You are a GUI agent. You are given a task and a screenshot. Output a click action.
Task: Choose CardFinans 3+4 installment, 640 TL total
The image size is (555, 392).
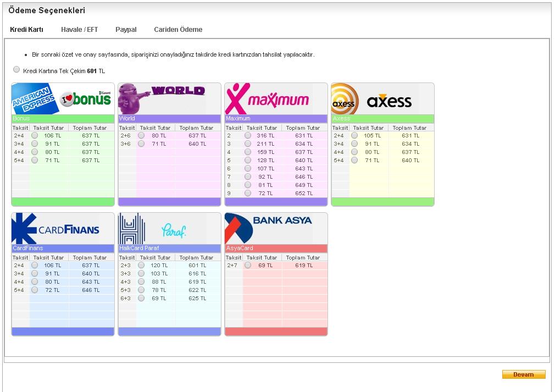(x=35, y=273)
